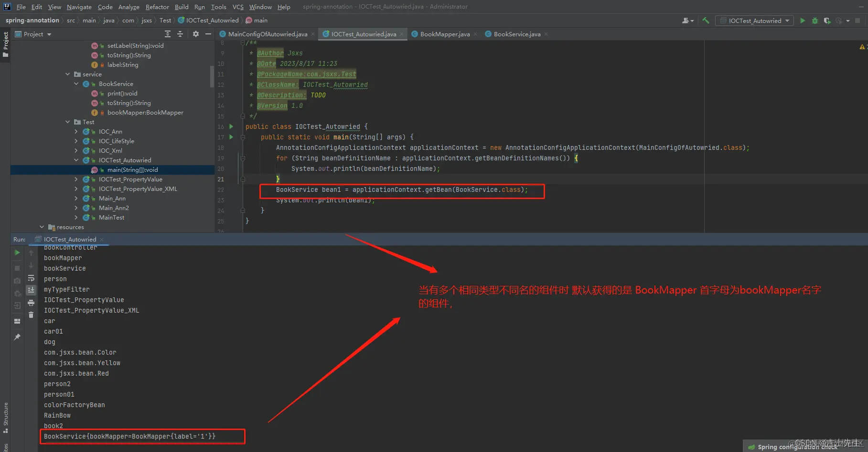The height and width of the screenshot is (452, 868).
Task: Click the Run panel exit icon
Action: pyautogui.click(x=17, y=305)
